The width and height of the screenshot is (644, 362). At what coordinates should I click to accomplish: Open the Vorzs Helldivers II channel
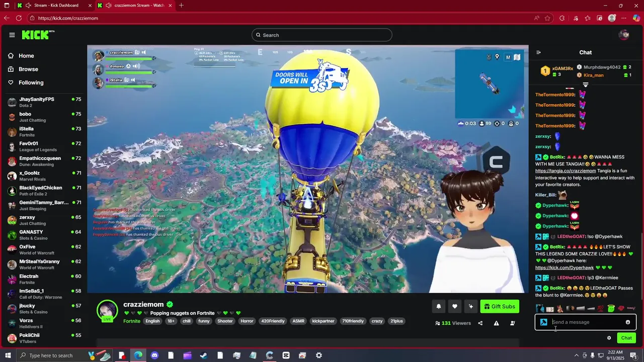tap(44, 323)
